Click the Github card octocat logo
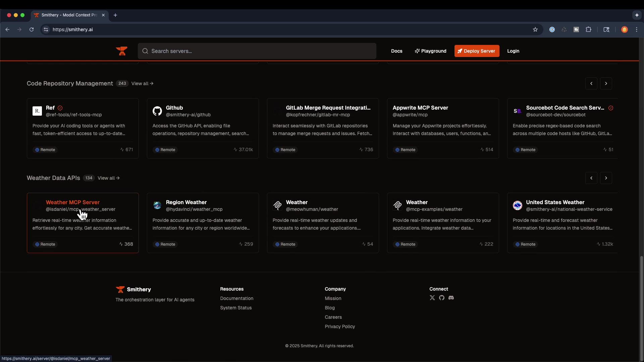Viewport: 644px width, 362px height. pyautogui.click(x=157, y=111)
